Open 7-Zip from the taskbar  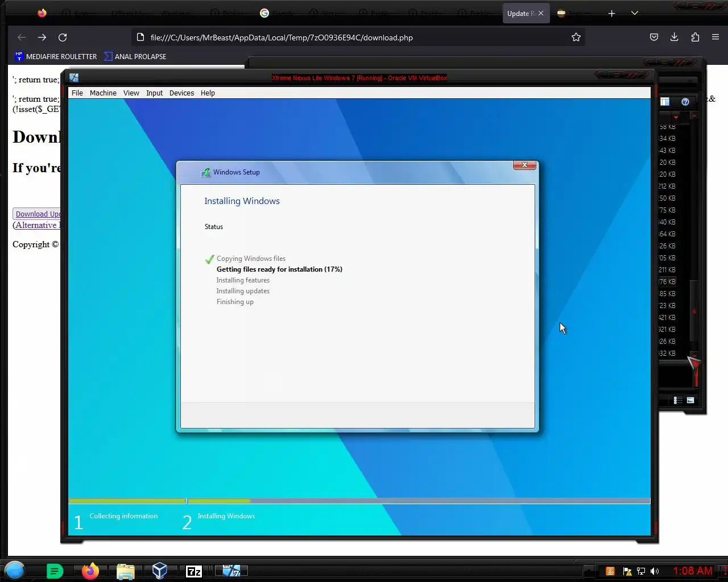tap(194, 571)
